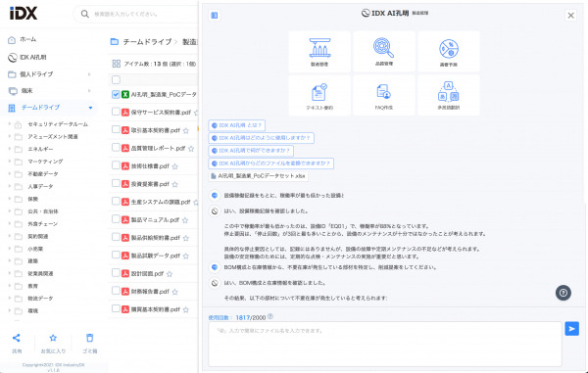Image resolution: width=588 pixels, height=373 pixels.
Task: Click the Excel icon of AI孔明 PoC file
Action: (x=125, y=94)
